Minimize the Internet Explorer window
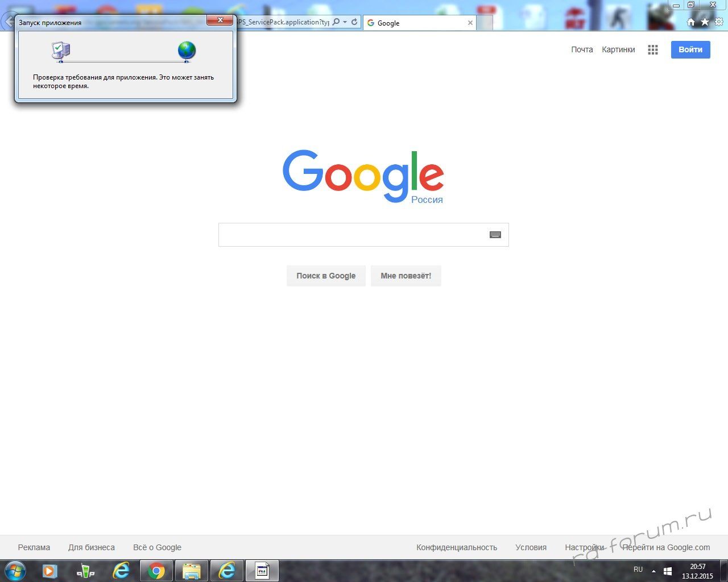Image resolution: width=728 pixels, height=582 pixels. click(x=676, y=5)
